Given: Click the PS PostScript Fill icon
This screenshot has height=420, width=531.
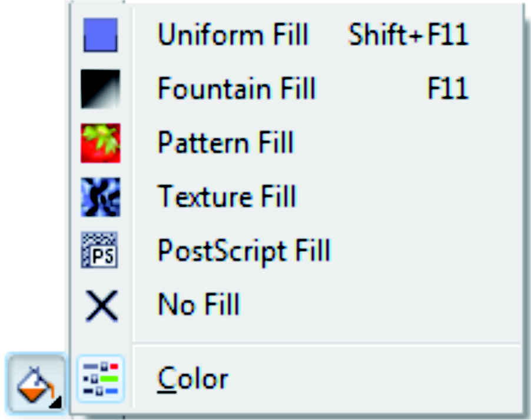Looking at the screenshot, I should click(x=101, y=250).
